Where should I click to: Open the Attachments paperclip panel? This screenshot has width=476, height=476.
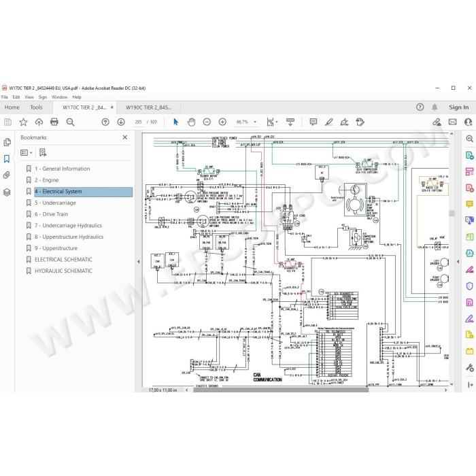coord(7,175)
